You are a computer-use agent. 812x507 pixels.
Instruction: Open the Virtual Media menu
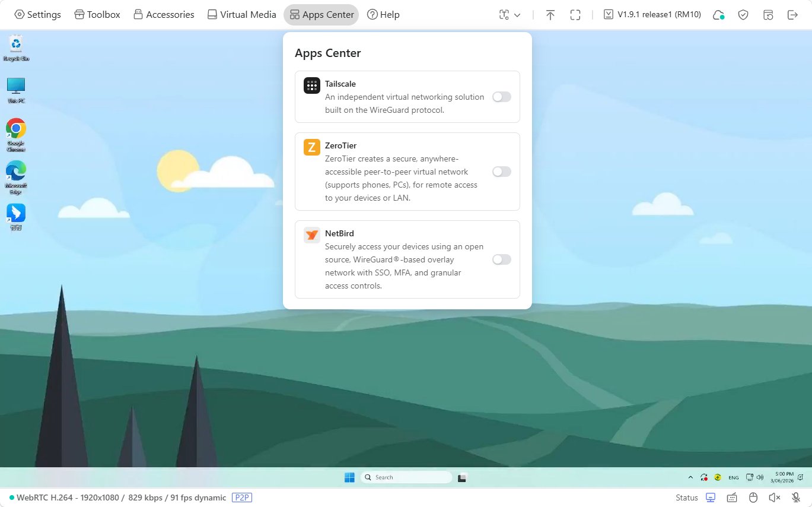242,15
